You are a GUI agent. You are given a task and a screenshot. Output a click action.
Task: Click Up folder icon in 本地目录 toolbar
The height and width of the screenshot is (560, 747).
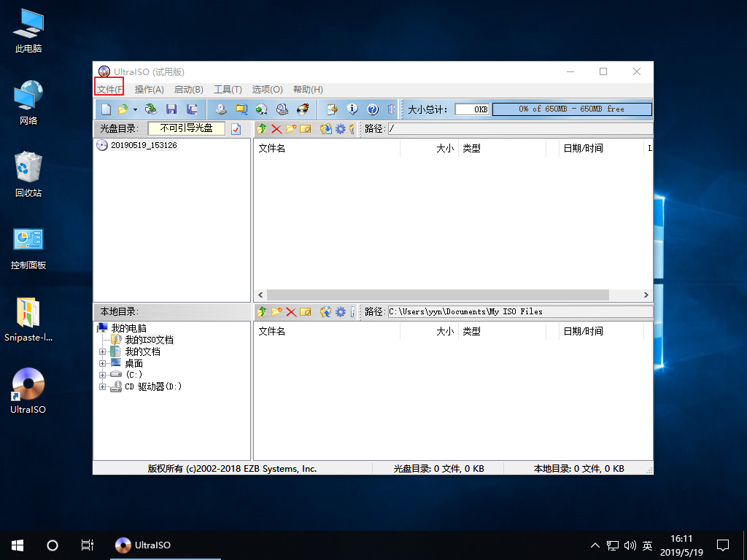coord(261,312)
